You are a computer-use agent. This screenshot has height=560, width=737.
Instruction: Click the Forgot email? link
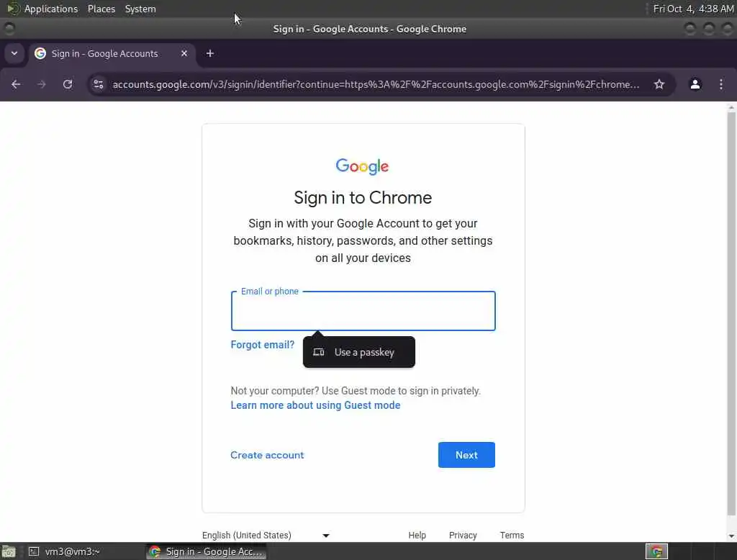(x=262, y=345)
